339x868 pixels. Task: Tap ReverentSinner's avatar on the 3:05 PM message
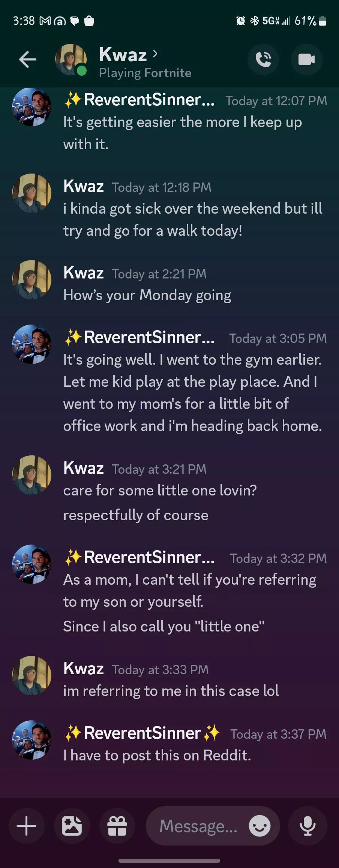click(x=31, y=344)
